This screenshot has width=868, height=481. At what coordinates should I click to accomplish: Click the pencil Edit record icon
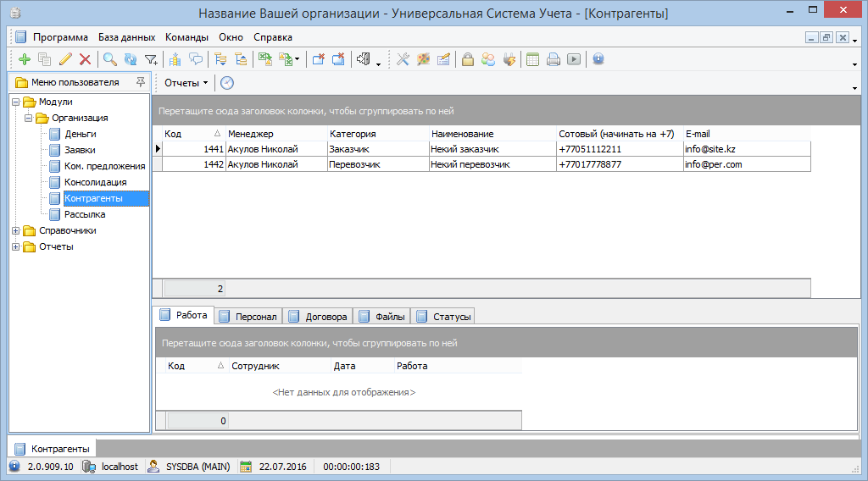coord(65,59)
